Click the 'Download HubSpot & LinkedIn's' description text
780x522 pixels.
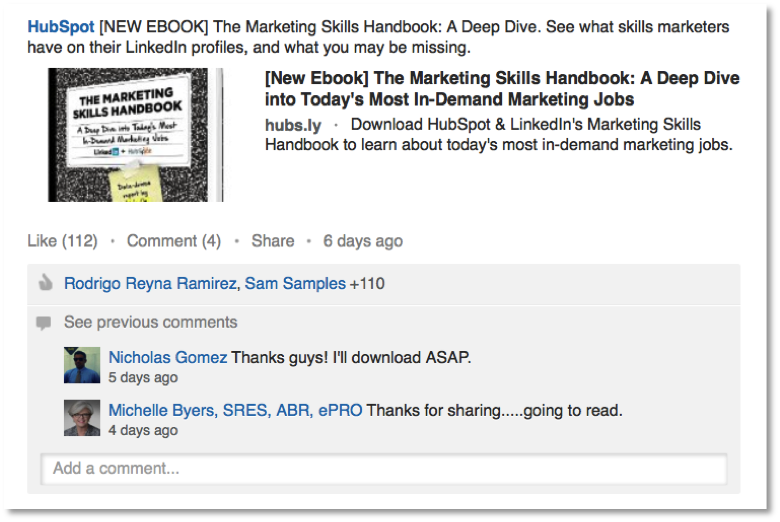tap(498, 134)
